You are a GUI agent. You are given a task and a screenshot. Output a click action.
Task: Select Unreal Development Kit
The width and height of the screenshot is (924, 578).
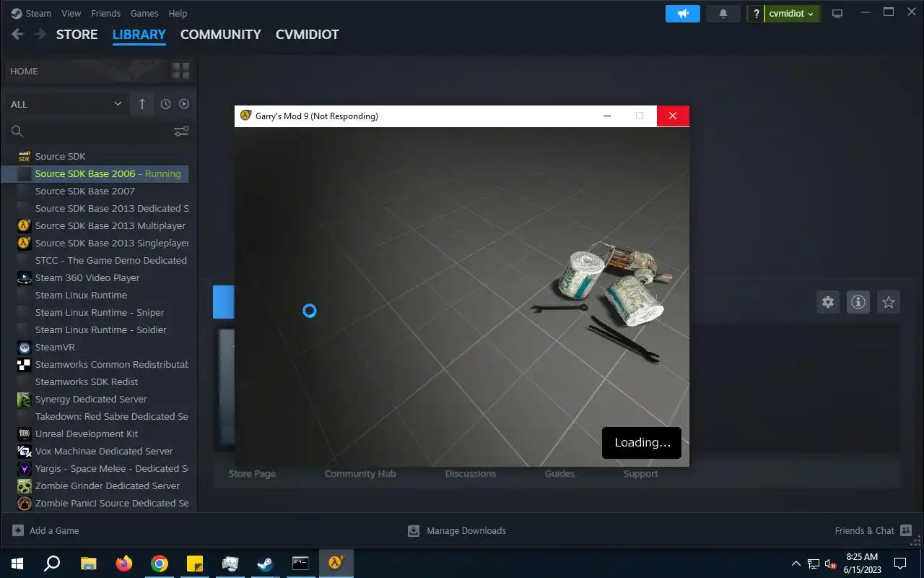pos(95,433)
